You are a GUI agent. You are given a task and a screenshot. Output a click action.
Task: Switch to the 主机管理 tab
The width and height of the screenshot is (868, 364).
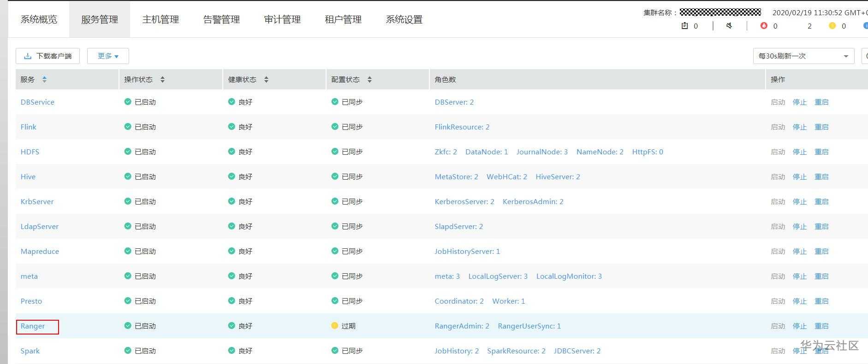click(x=161, y=19)
